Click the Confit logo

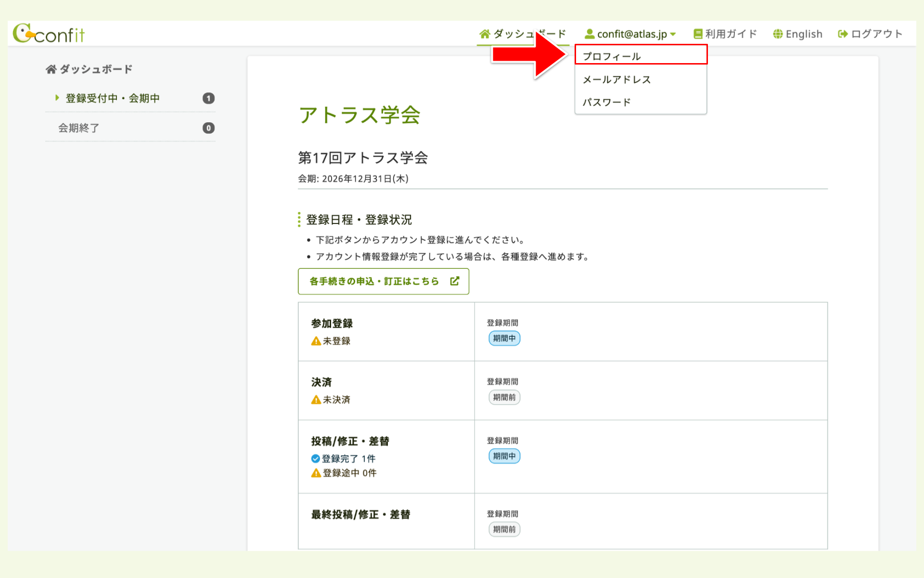(49, 34)
